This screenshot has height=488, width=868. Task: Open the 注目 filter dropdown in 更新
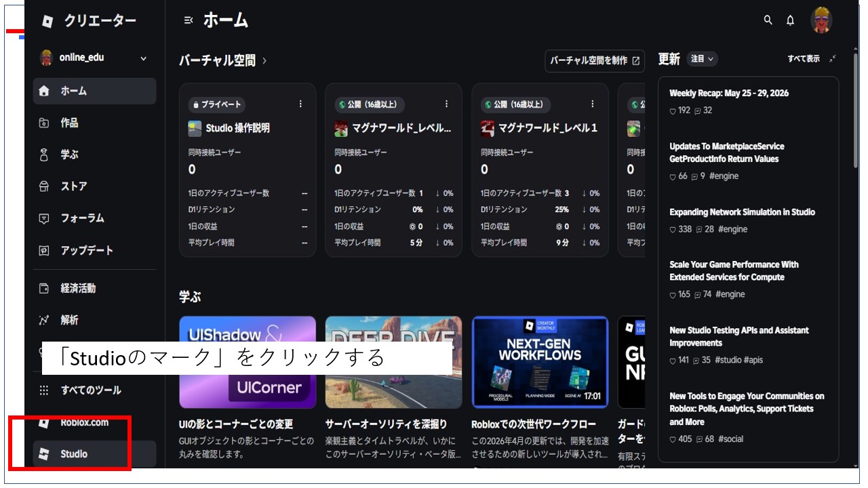(x=703, y=59)
